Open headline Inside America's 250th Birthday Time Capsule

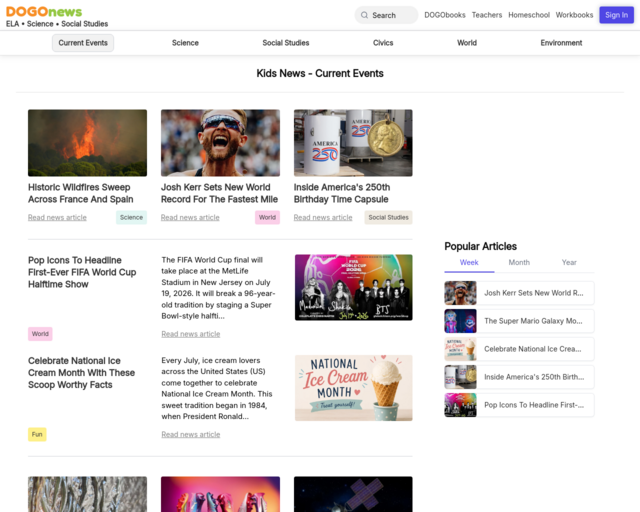click(342, 193)
